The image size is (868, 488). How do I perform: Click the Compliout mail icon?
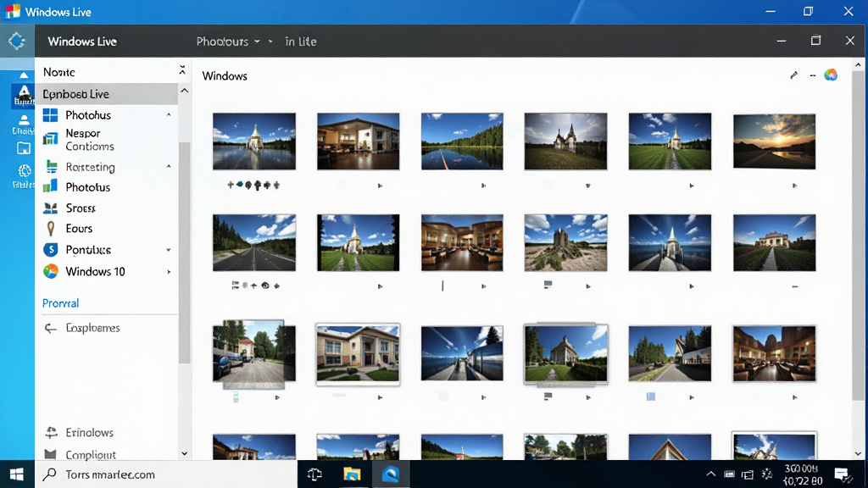[x=50, y=455]
